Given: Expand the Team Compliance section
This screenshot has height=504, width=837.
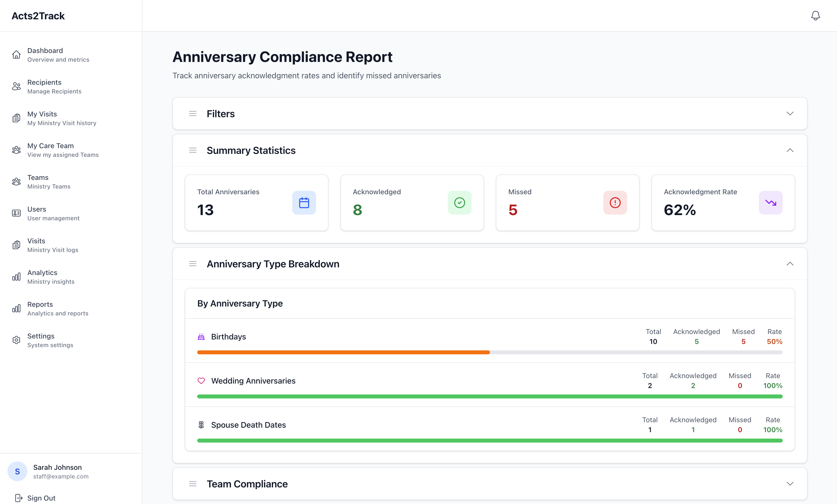Looking at the screenshot, I should point(790,484).
